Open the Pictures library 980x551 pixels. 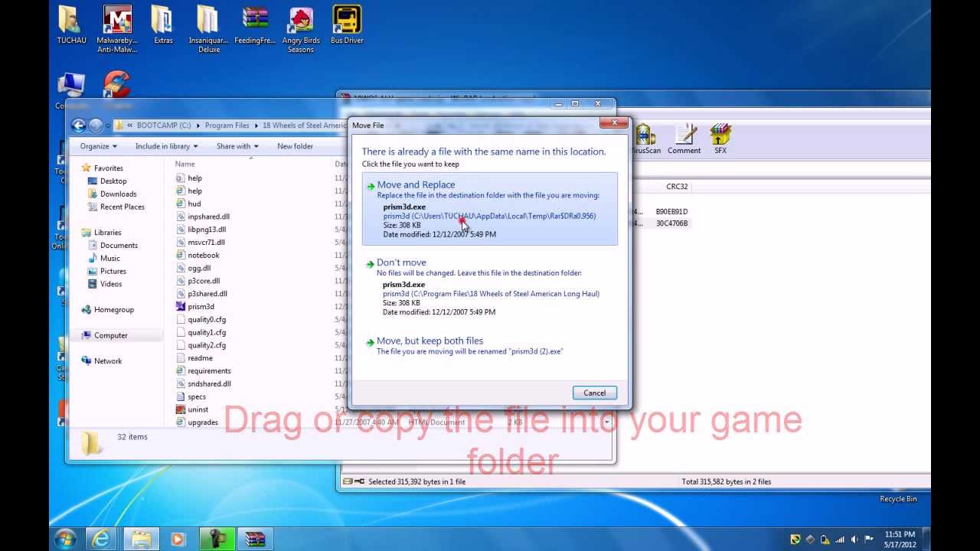pyautogui.click(x=113, y=271)
